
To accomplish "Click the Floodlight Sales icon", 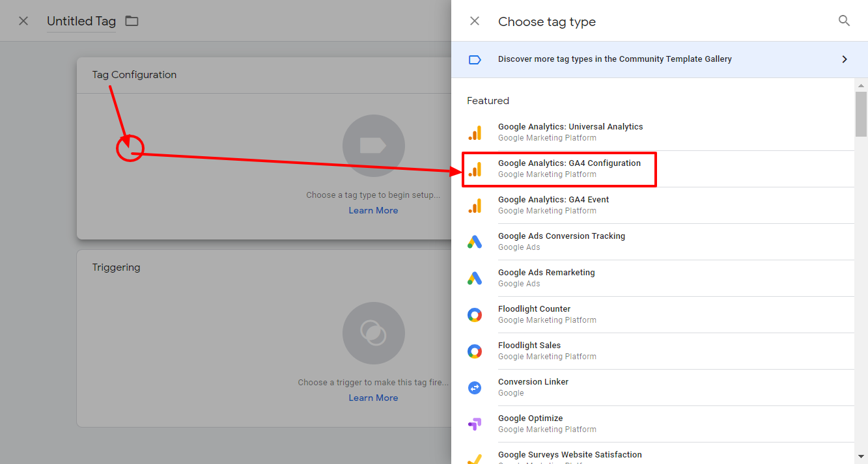I will point(475,351).
